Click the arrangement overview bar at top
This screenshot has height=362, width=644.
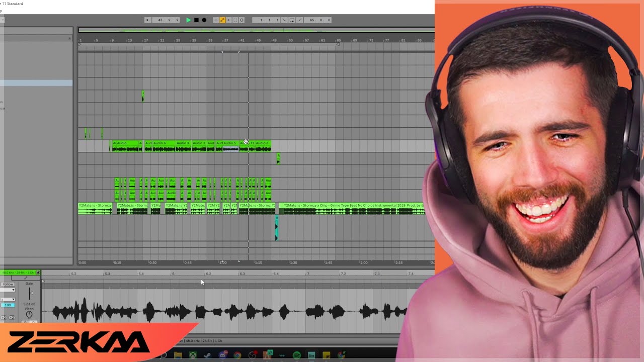pos(256,30)
